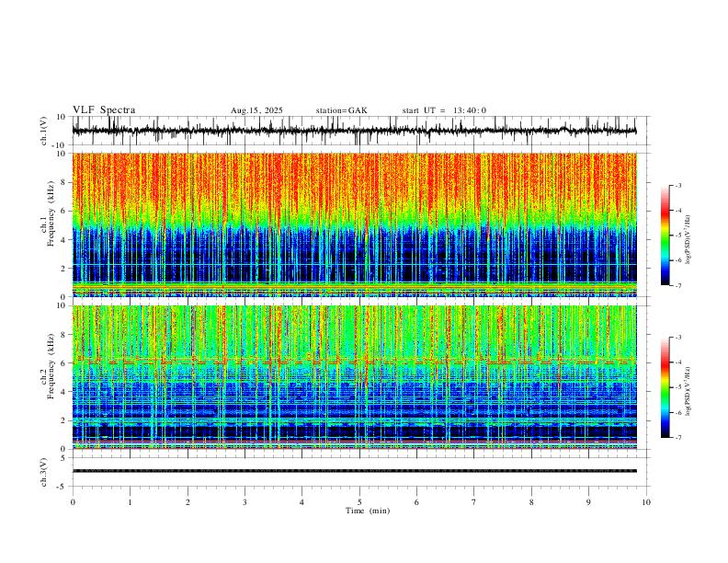Click the ch.1(V) waveform trace
The image size is (728, 563).
354,131
